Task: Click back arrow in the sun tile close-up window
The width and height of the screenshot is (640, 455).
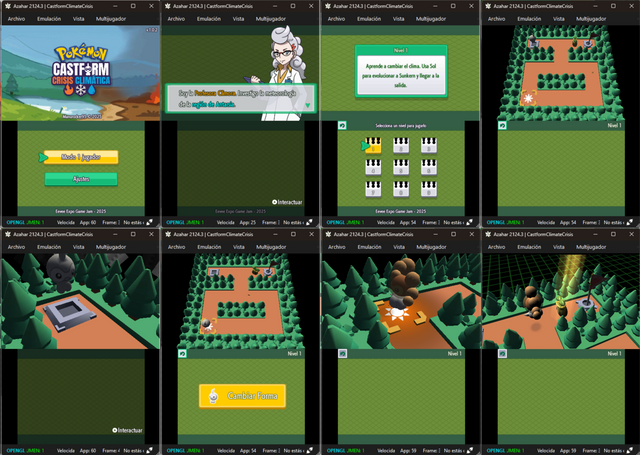Action: pyautogui.click(x=342, y=353)
